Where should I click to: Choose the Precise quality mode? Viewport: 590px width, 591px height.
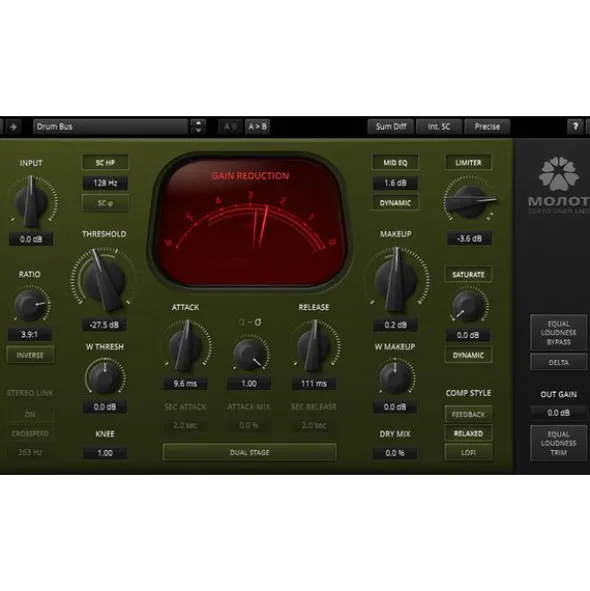pos(487,127)
